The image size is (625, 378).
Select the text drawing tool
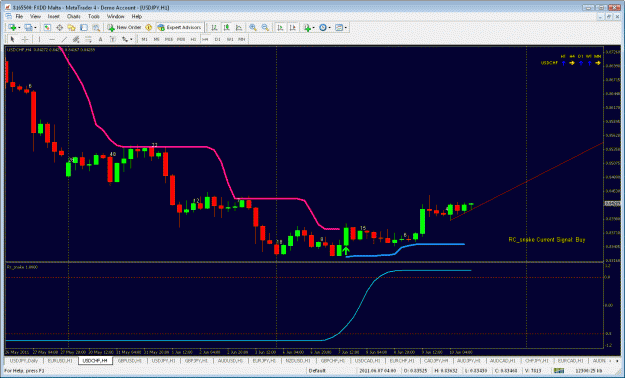point(100,39)
